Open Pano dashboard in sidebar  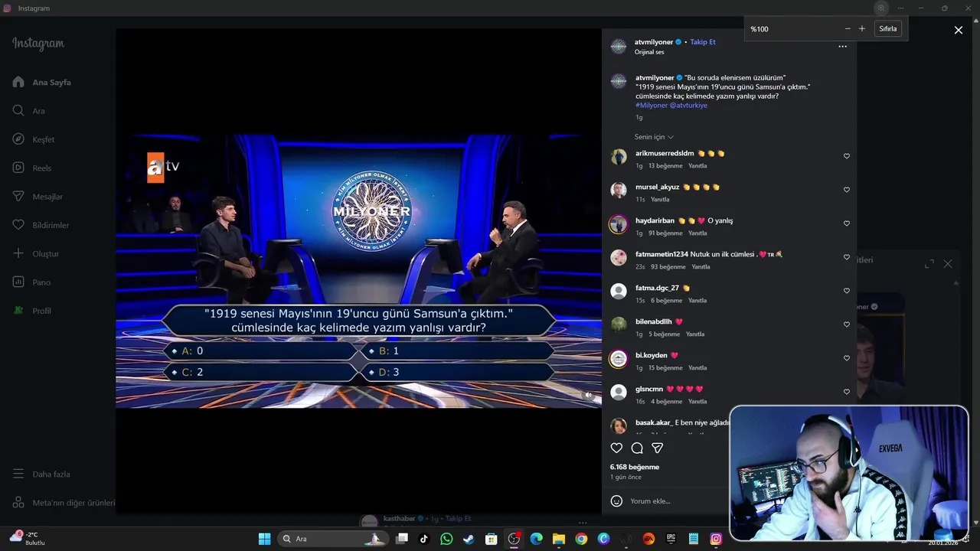tap(31, 282)
